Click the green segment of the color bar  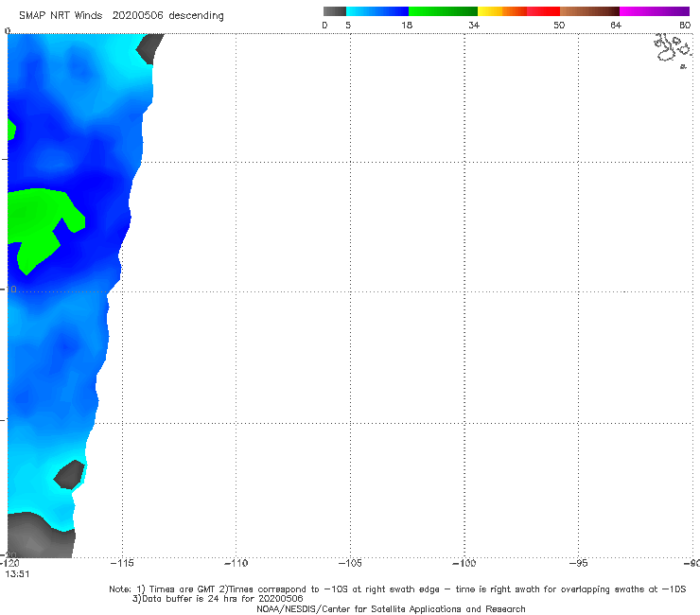(x=443, y=11)
